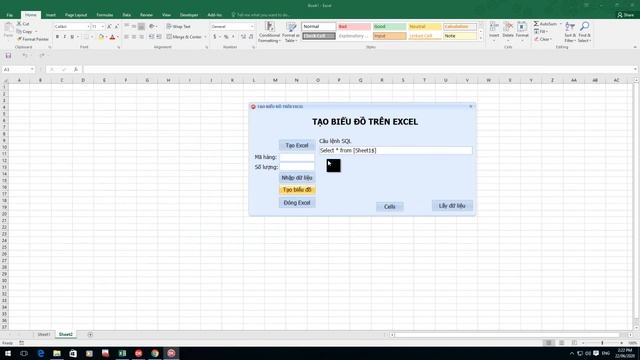Viewport: 640px width, 360px height.
Task: Open File Explorer from the taskbar
Action: click(x=57, y=353)
